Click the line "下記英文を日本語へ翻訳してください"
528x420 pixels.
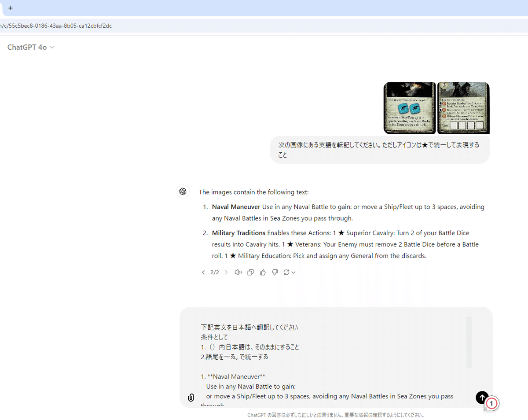249,328
